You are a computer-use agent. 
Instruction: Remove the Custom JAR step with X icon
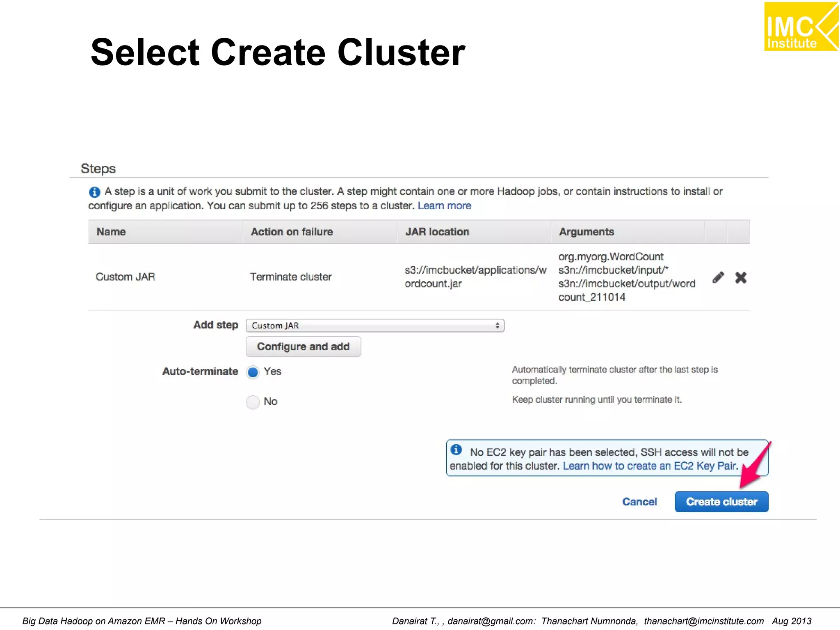[x=741, y=278]
